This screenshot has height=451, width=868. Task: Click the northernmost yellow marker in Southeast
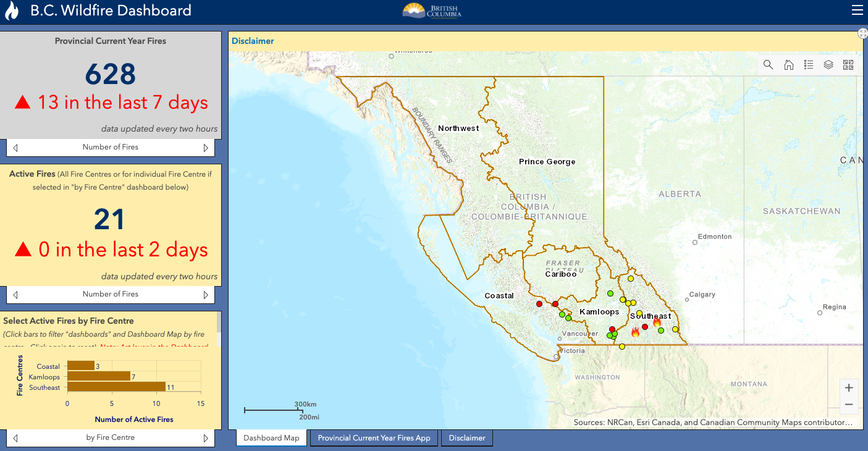631,279
